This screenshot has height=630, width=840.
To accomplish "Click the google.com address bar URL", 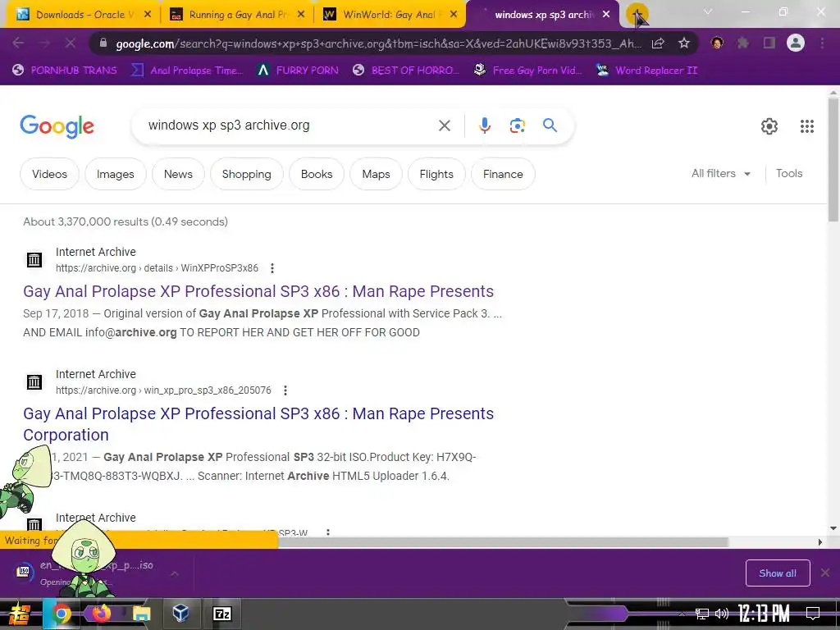I will click(377, 43).
